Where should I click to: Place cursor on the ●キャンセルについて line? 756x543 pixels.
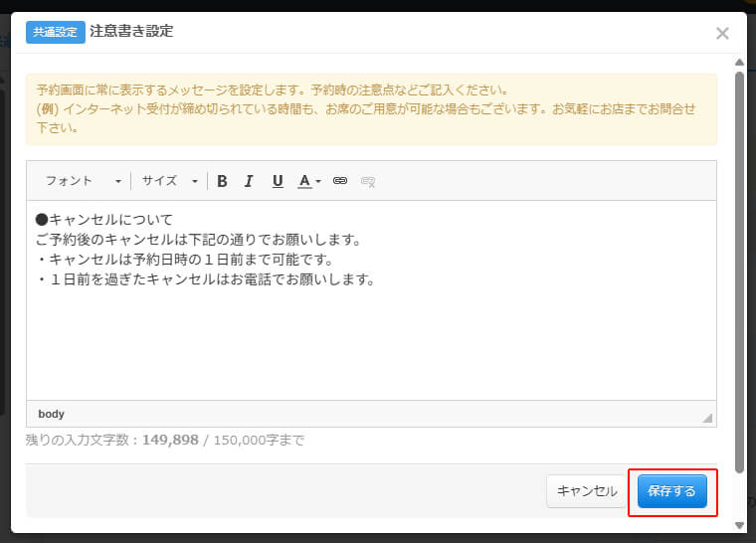coord(104,220)
